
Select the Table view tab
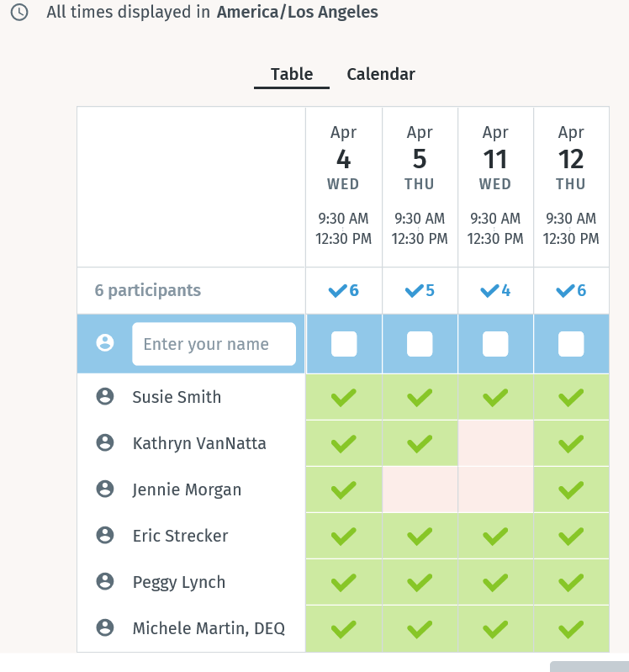pyautogui.click(x=292, y=74)
